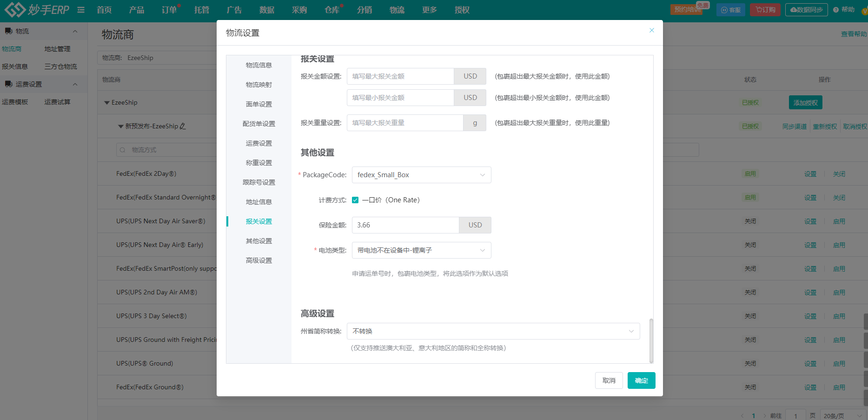Switch to 跟踪号设置 dialog tab
This screenshot has width=868, height=420.
click(x=259, y=182)
